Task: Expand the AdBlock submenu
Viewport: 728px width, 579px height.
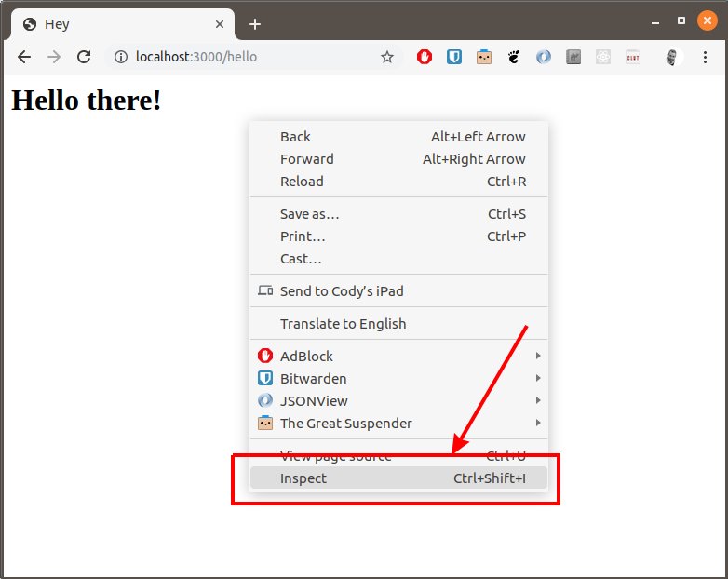Action: click(x=398, y=357)
